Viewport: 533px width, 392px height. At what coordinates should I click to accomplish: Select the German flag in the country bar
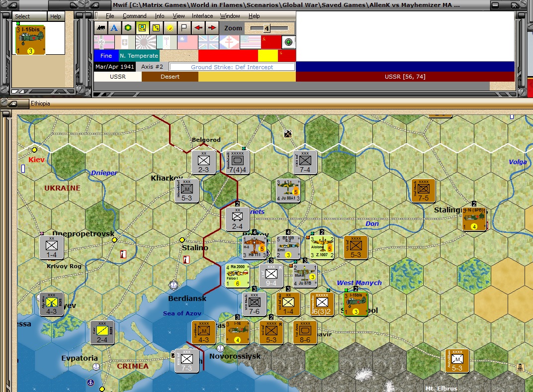pyautogui.click(x=104, y=42)
